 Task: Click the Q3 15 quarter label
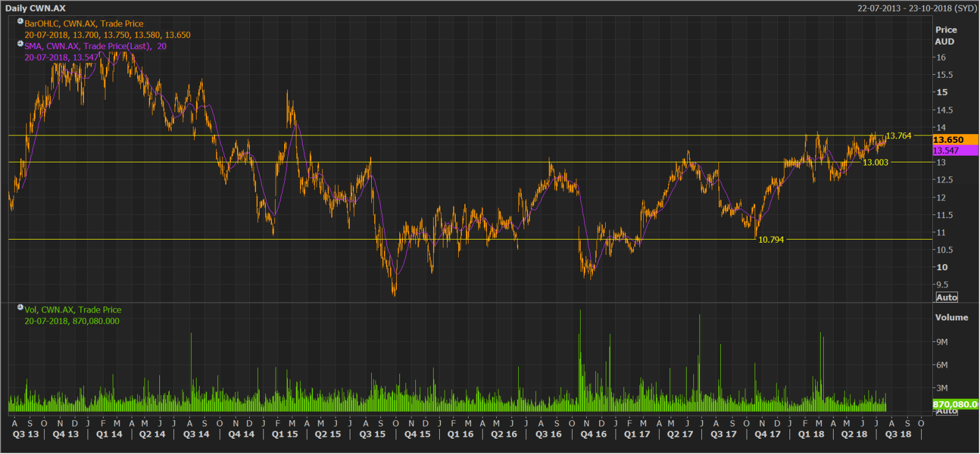tap(372, 434)
